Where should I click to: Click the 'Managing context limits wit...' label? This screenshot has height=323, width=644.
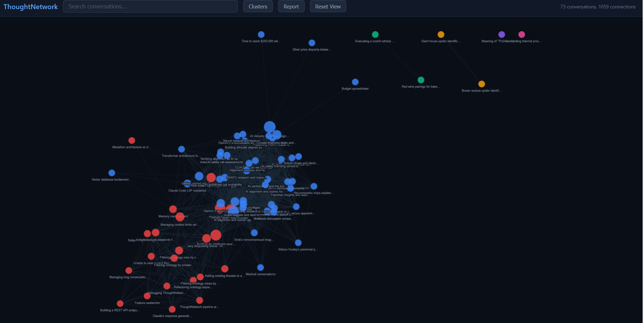coord(179,225)
